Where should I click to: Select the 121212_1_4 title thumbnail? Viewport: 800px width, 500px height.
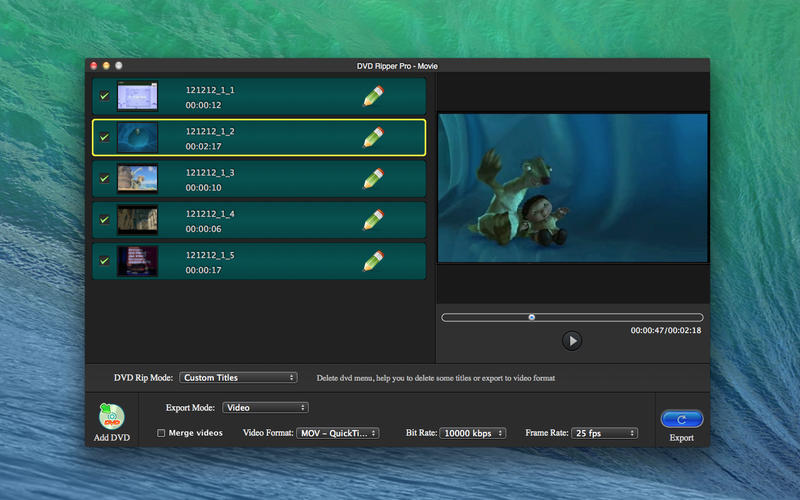(x=137, y=220)
